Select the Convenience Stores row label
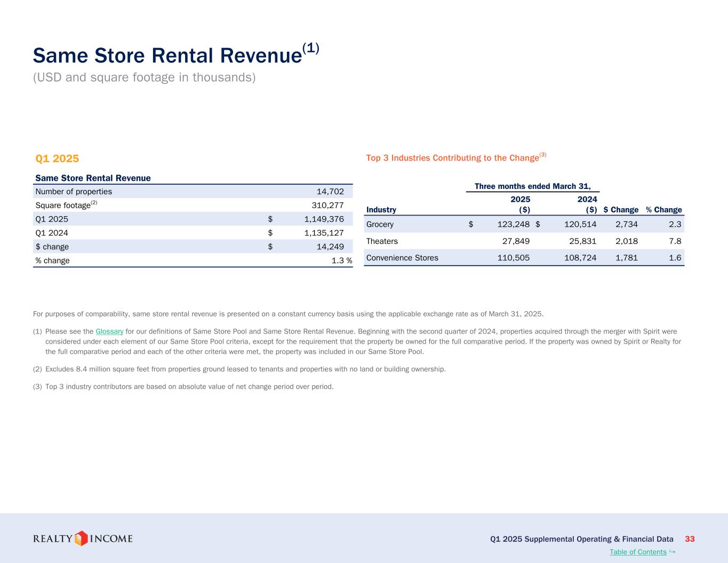The height and width of the screenshot is (563, 728). point(402,258)
